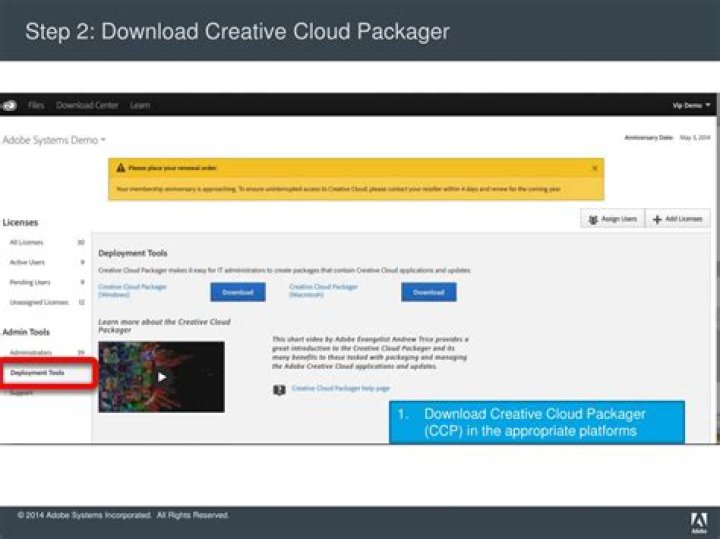Viewport: 720px width, 539px height.
Task: Open the Files menu item
Action: (36, 105)
